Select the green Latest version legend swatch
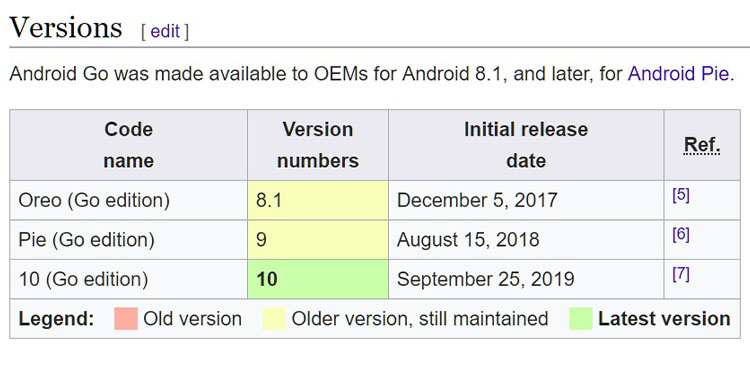 (581, 319)
